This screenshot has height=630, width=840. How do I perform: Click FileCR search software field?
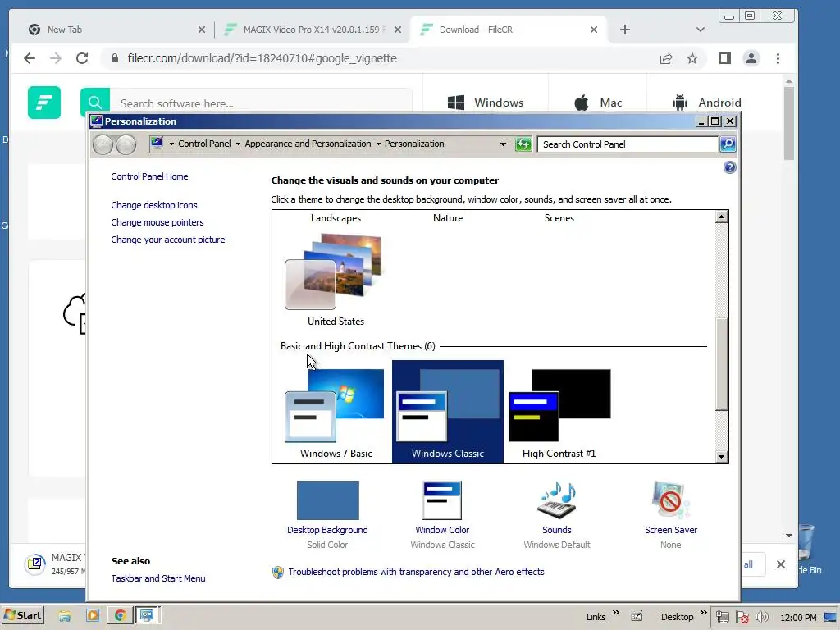click(x=262, y=103)
